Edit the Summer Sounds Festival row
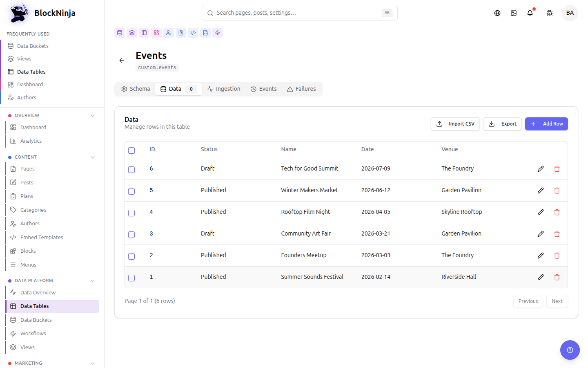This screenshot has height=368, width=588. 541,277
